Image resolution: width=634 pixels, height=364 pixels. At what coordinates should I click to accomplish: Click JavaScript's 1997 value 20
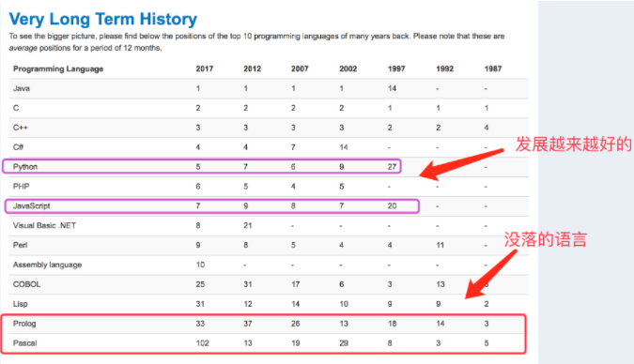click(392, 206)
